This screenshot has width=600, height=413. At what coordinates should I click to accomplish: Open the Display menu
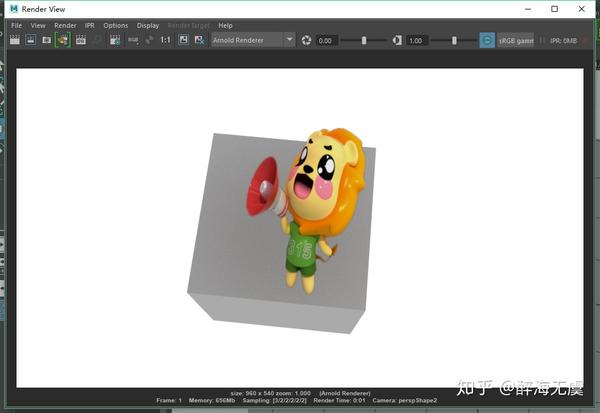(x=148, y=26)
